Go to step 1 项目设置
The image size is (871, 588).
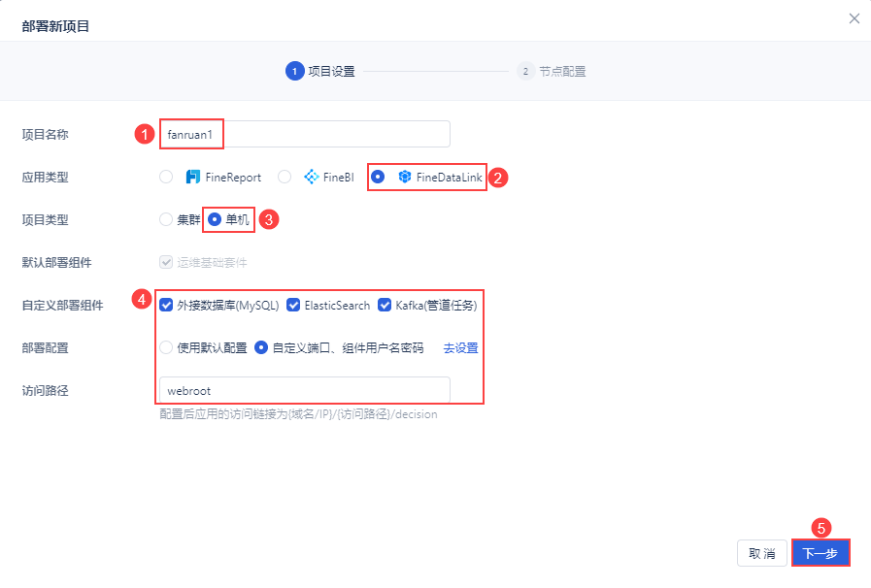pos(320,71)
